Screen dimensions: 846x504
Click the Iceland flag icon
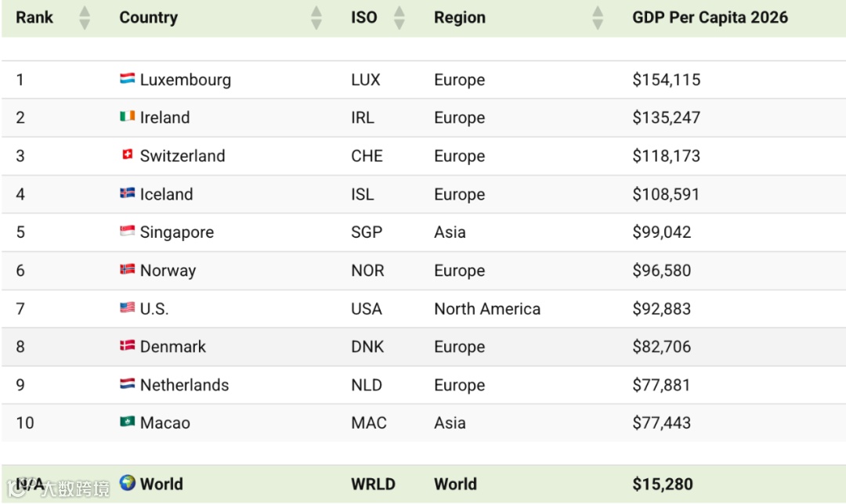click(127, 193)
